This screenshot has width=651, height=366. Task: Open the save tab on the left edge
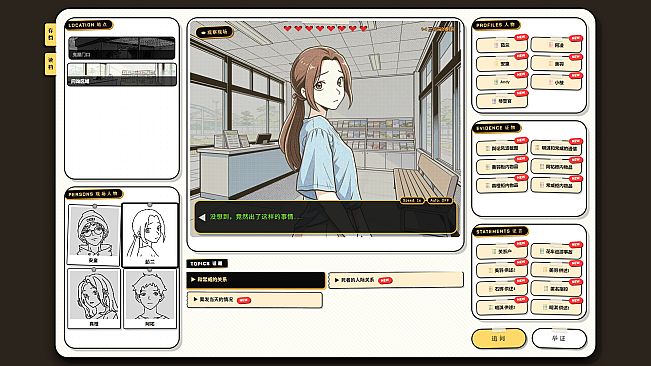pyautogui.click(x=50, y=34)
